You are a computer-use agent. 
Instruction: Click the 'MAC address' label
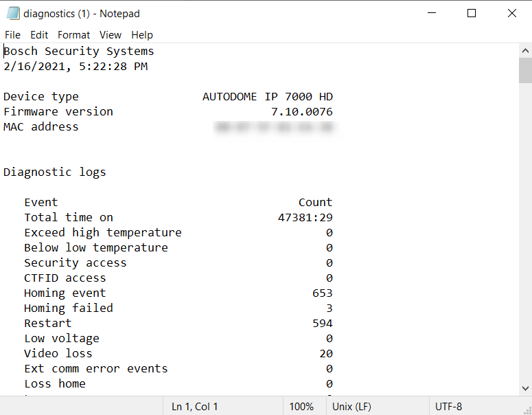41,127
